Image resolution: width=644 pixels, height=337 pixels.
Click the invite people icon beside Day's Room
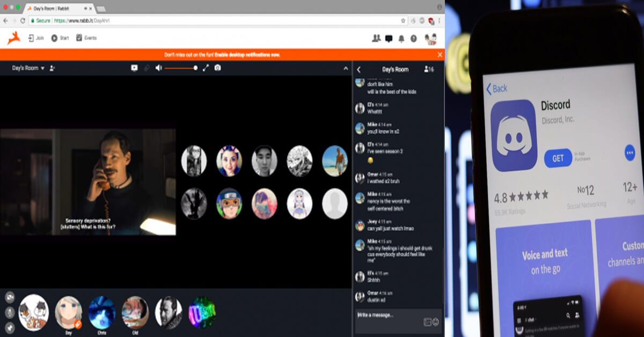tap(52, 68)
